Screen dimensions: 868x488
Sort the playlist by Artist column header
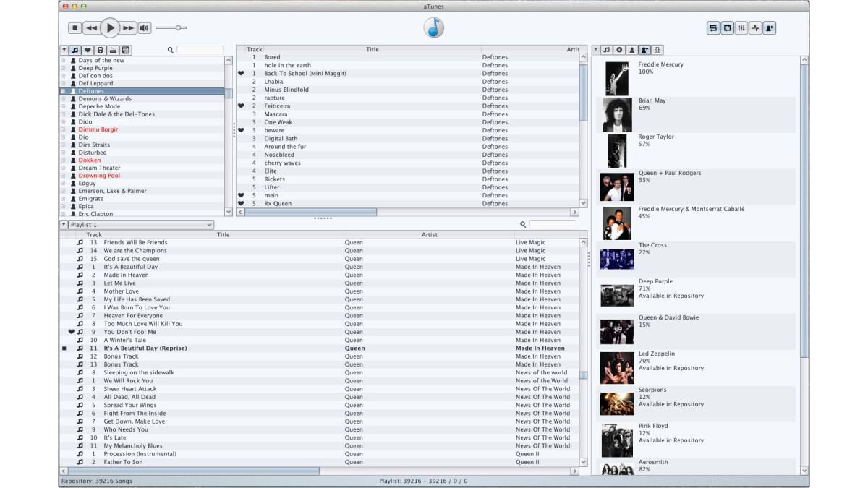[429, 234]
